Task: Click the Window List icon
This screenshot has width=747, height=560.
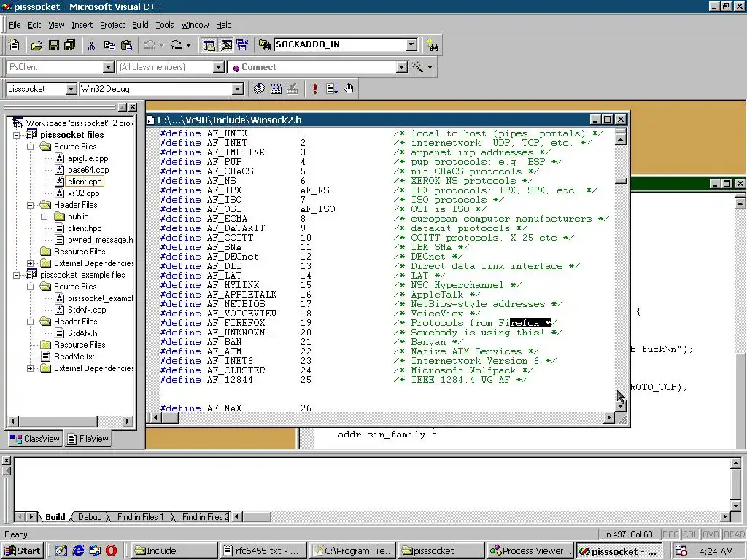Action: point(242,45)
